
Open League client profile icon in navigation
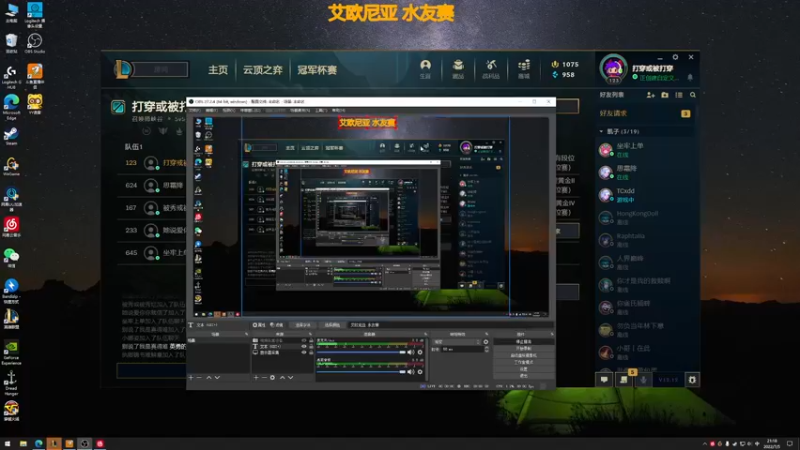click(425, 69)
